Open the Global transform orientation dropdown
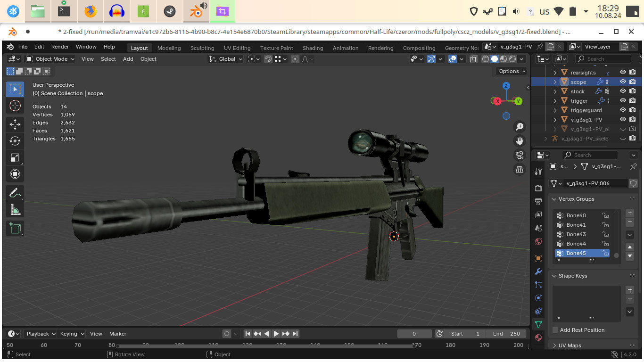The height and width of the screenshot is (362, 644). click(226, 59)
